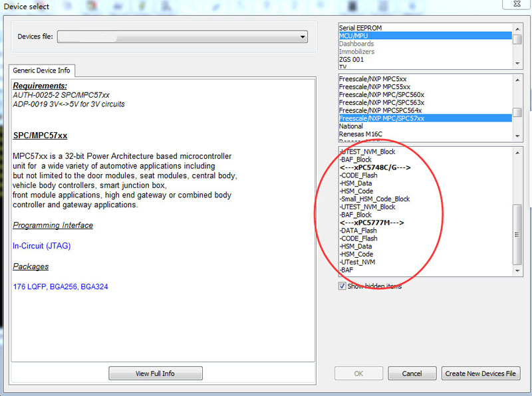This screenshot has height=396, width=532.
Task: Select Freescale/NXP MPC/SPC57xx entry
Action: click(426, 118)
